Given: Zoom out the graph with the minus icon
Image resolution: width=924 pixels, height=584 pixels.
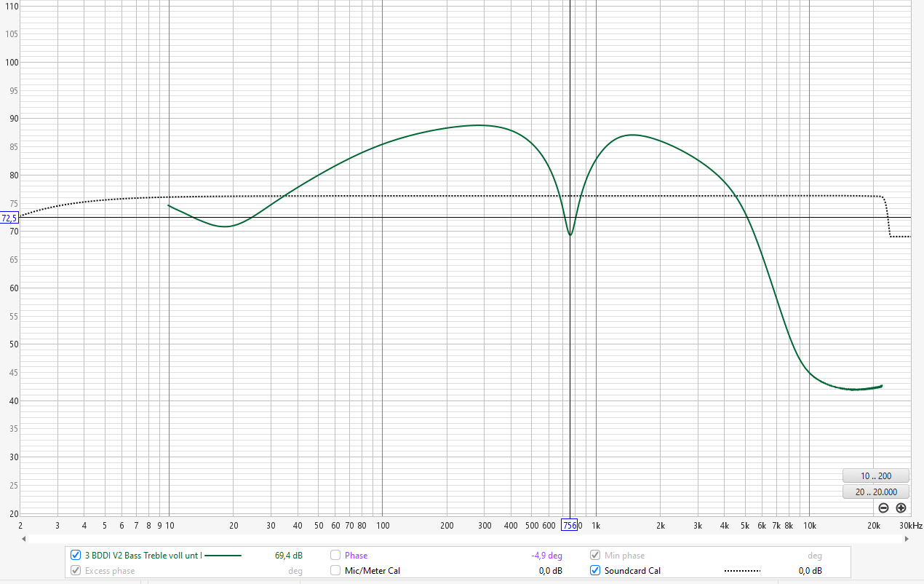Looking at the screenshot, I should [x=883, y=508].
